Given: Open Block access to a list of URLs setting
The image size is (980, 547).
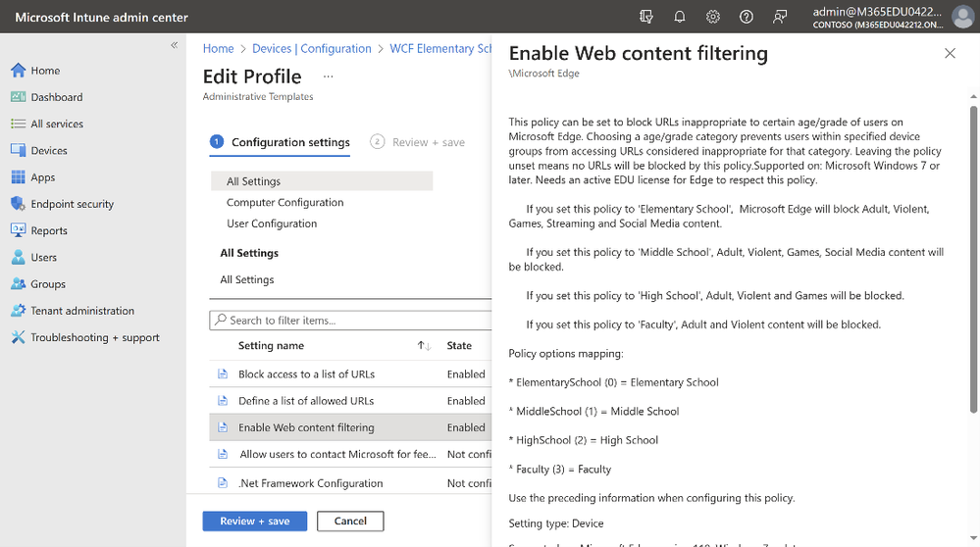Looking at the screenshot, I should tap(306, 374).
